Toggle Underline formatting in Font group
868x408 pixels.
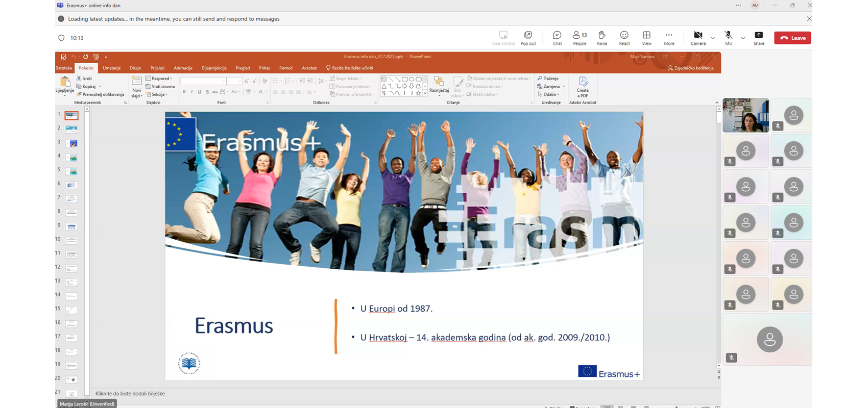(x=199, y=92)
